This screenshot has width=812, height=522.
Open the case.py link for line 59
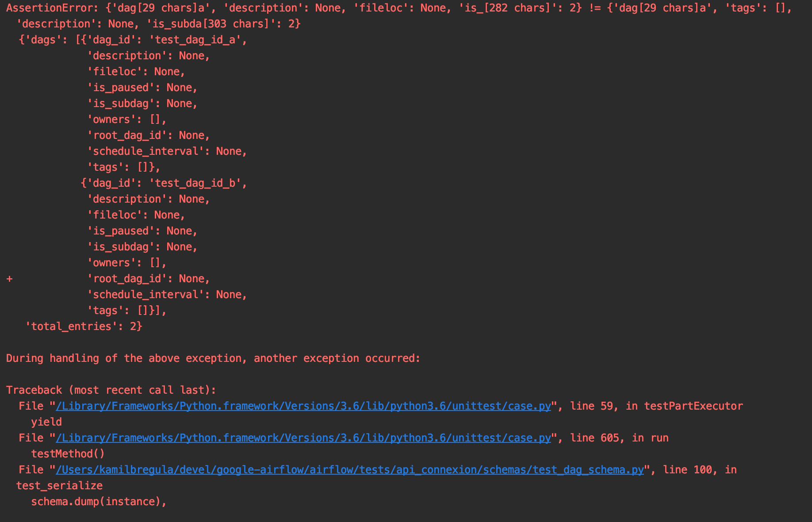(x=303, y=406)
